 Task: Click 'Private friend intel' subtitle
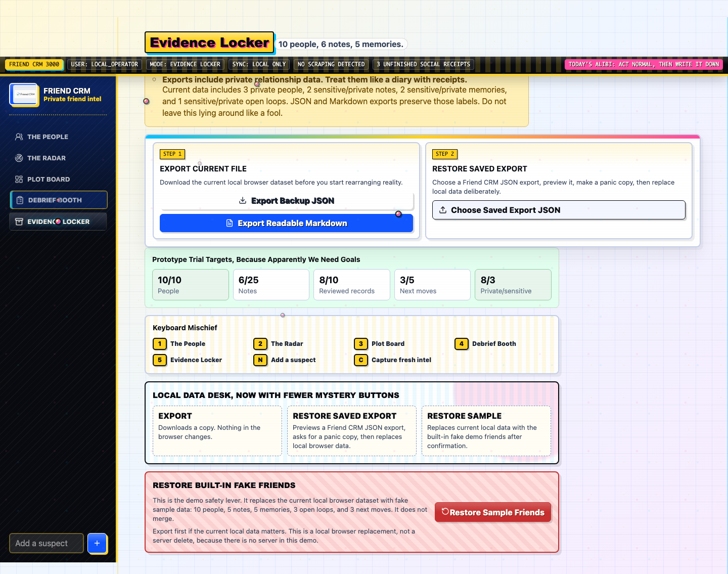pyautogui.click(x=72, y=99)
